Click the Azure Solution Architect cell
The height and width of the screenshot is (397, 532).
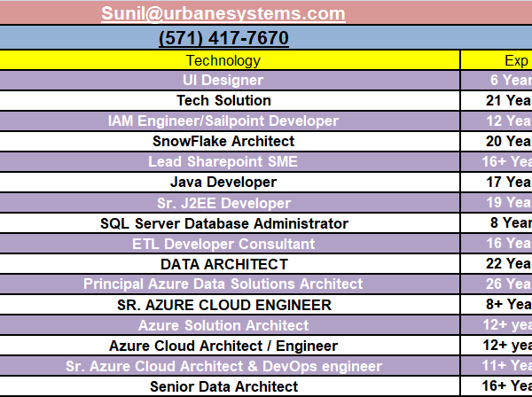[223, 325]
